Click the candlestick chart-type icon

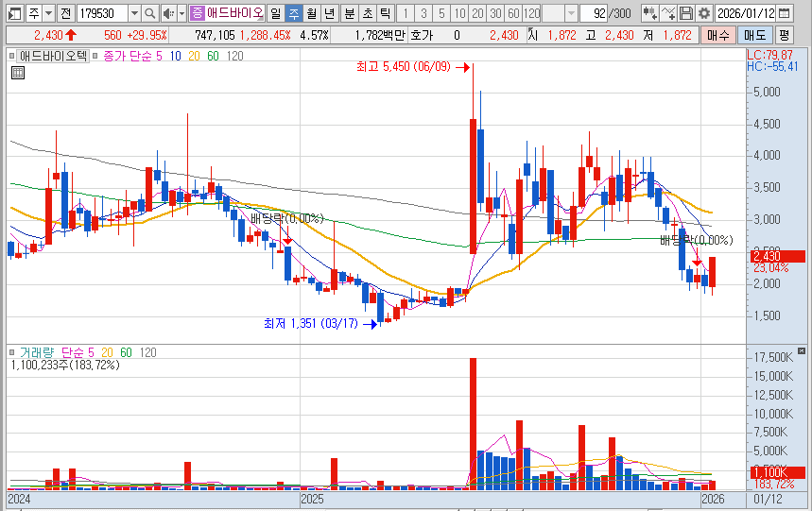[649, 13]
